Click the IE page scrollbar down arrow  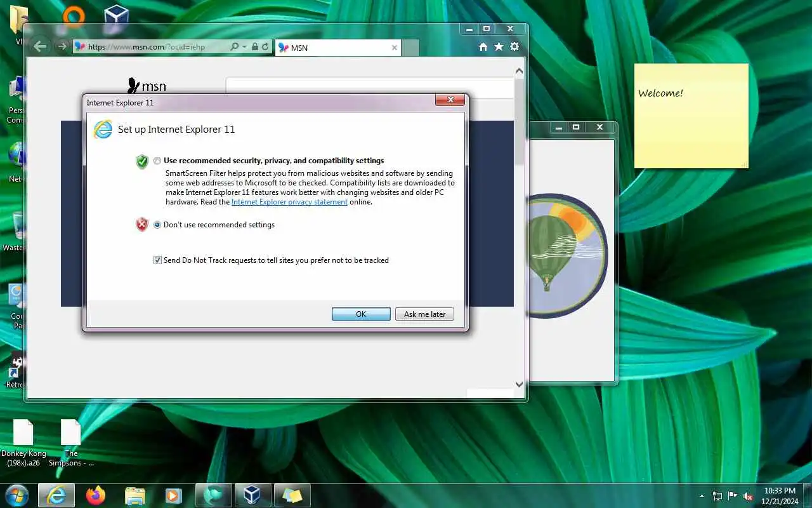coord(519,384)
